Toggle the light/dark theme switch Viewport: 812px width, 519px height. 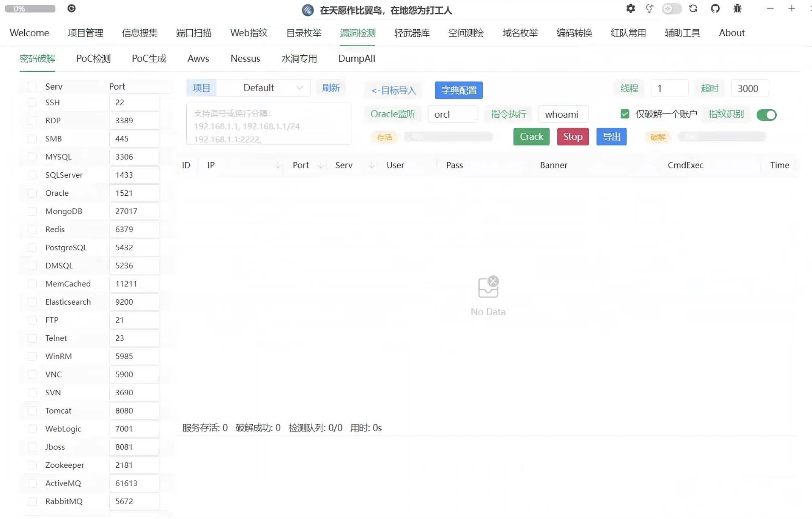click(672, 8)
